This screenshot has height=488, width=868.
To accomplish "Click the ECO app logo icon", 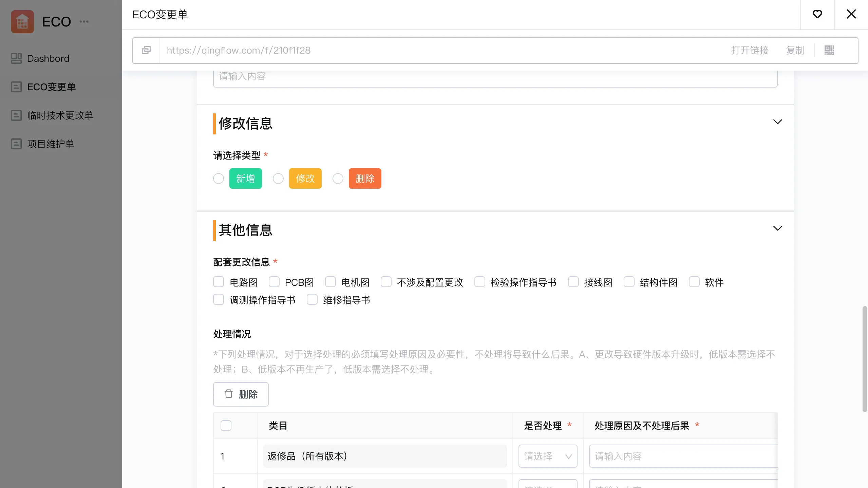I will (x=22, y=22).
